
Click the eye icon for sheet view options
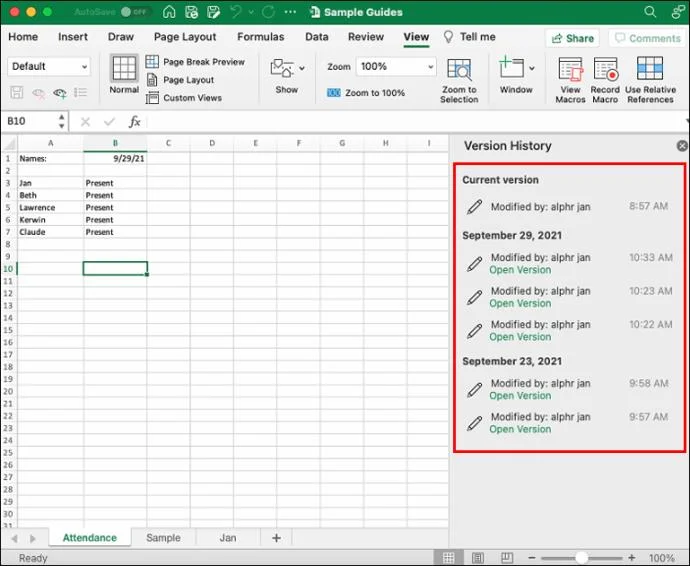[60, 93]
